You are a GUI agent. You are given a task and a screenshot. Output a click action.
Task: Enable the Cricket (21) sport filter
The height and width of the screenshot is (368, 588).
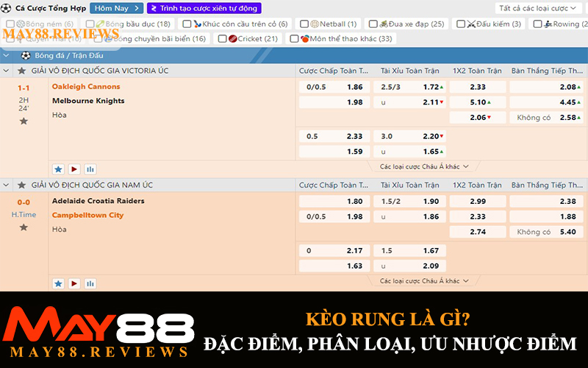(221, 38)
